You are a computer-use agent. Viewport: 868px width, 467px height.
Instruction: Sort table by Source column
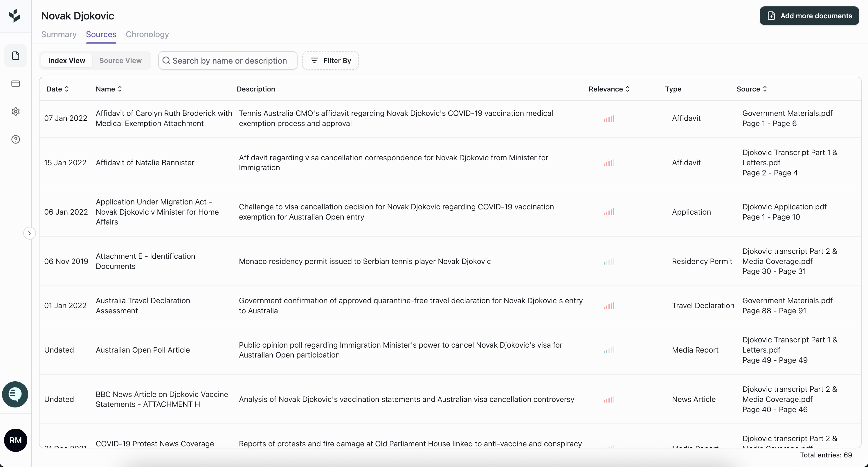pyautogui.click(x=751, y=89)
